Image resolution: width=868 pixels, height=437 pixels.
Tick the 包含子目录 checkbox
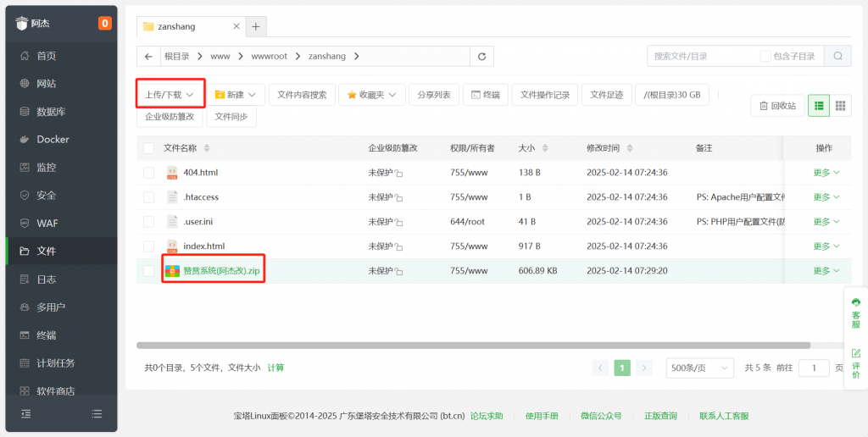(765, 56)
